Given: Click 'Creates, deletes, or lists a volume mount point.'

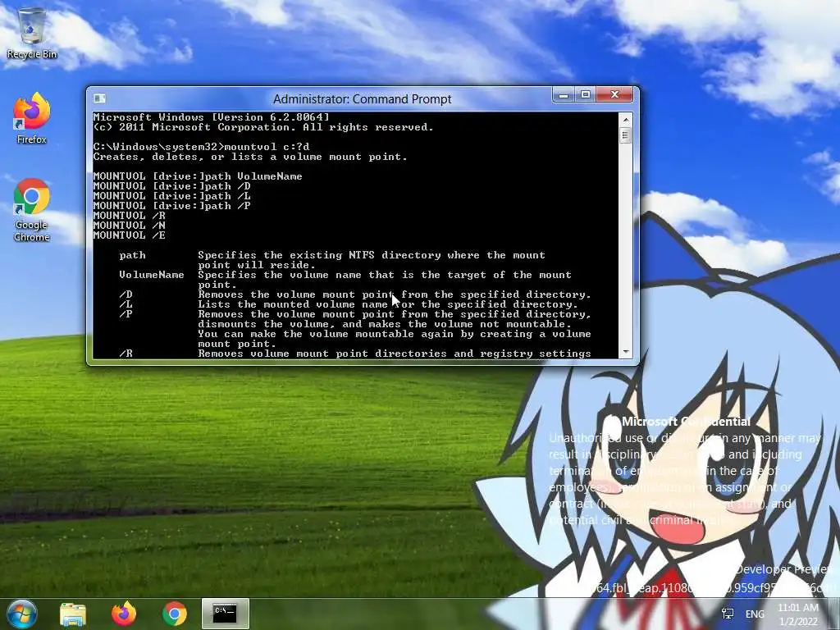Looking at the screenshot, I should tap(250, 157).
